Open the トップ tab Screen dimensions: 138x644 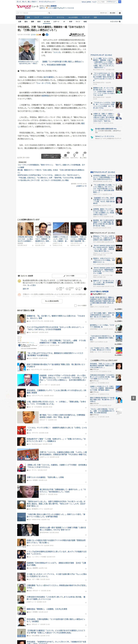[20, 17]
